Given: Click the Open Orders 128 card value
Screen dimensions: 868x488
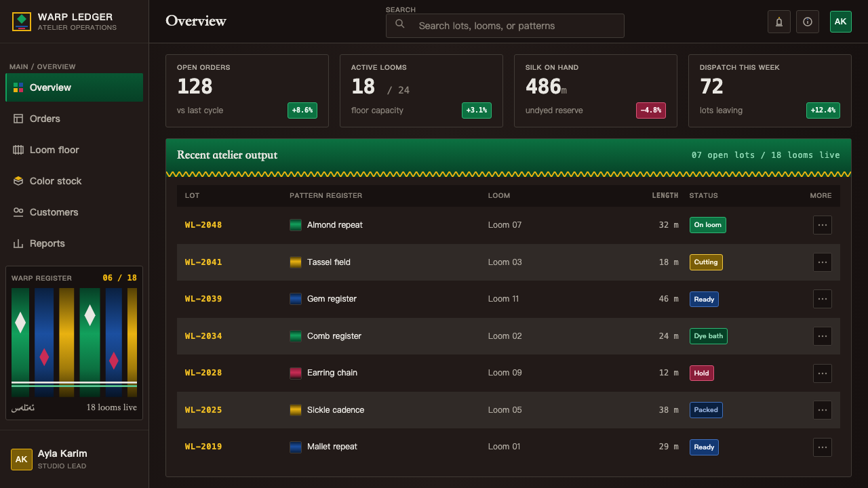Looking at the screenshot, I should [195, 87].
